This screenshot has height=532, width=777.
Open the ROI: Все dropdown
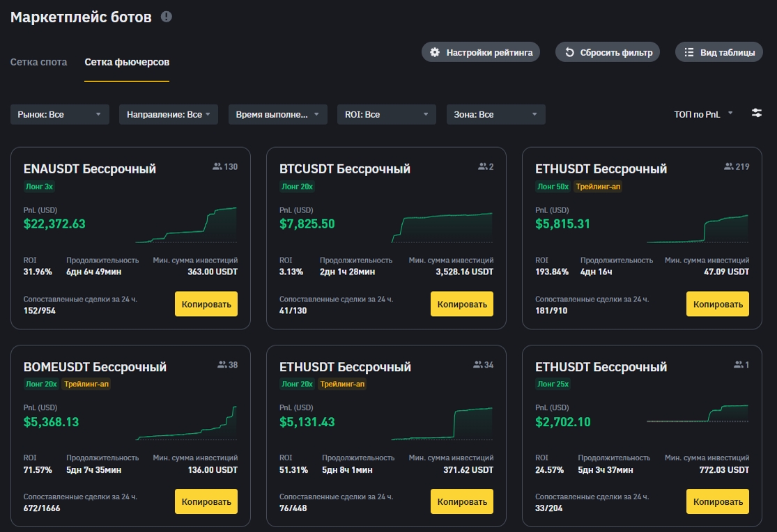pos(387,114)
